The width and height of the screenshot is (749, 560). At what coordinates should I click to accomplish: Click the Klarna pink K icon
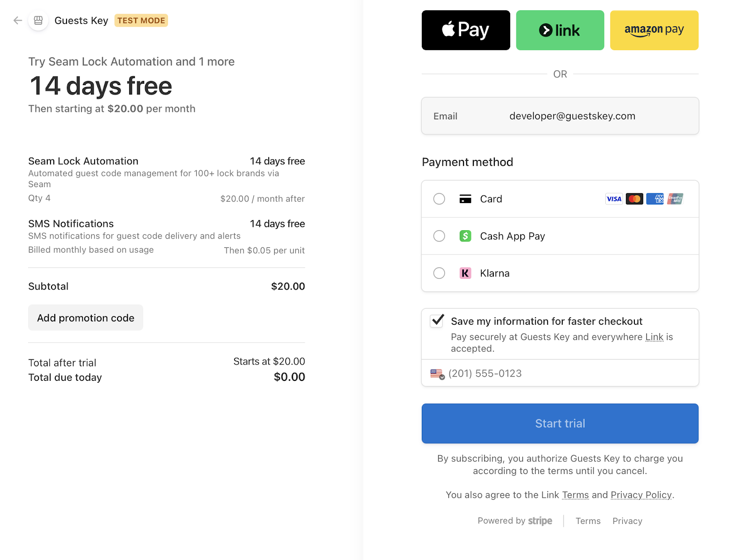point(465,273)
